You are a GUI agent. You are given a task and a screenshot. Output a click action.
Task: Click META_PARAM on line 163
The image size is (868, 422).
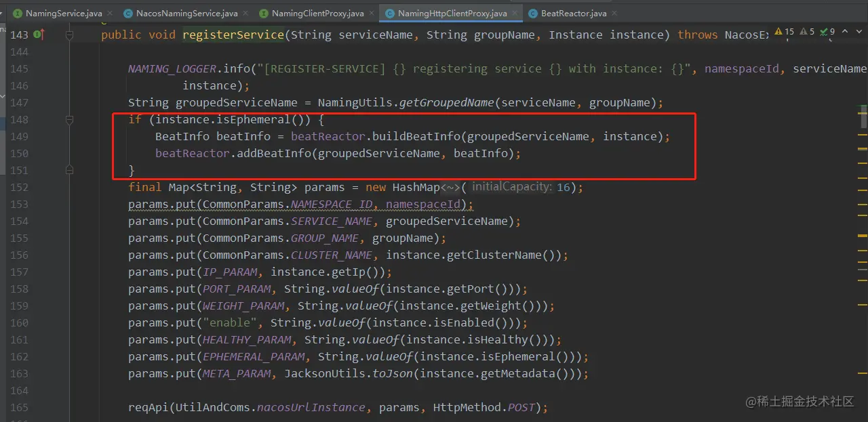(x=237, y=374)
